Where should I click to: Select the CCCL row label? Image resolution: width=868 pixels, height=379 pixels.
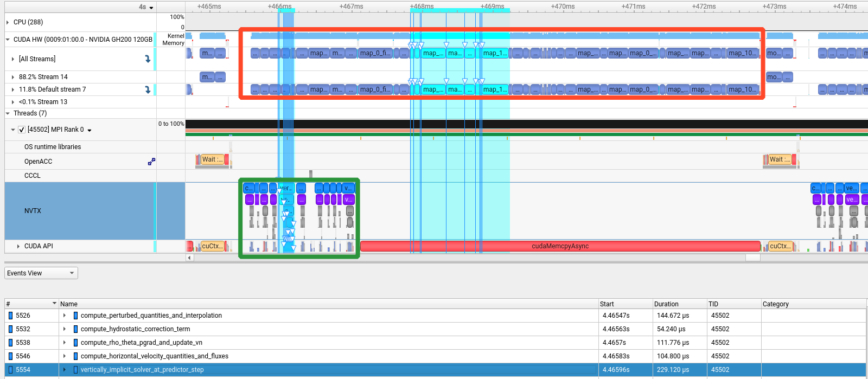(33, 176)
